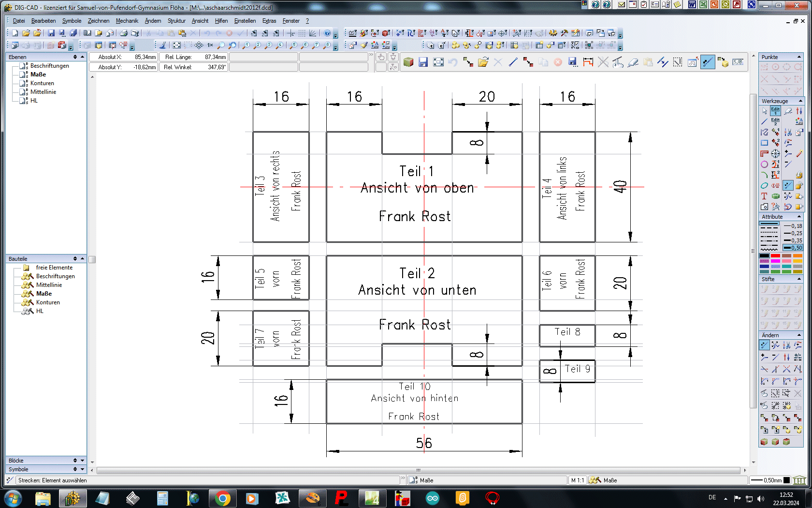Select the Maße layer in Ebenen

pos(38,75)
